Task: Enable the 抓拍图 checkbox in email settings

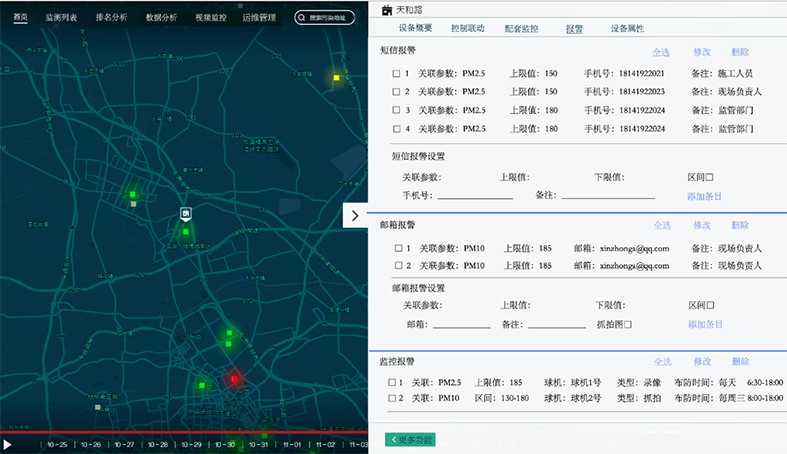Action: 628,324
